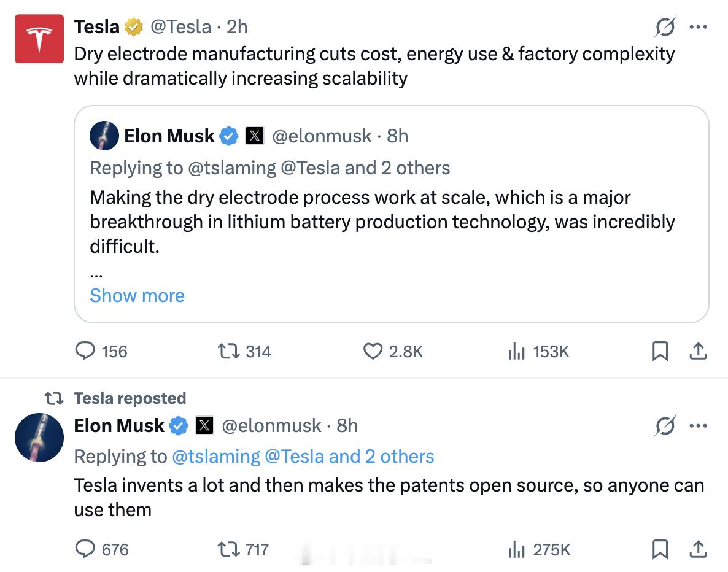
Task: Click Grok icon on Elon Musk's post
Action: 665,425
